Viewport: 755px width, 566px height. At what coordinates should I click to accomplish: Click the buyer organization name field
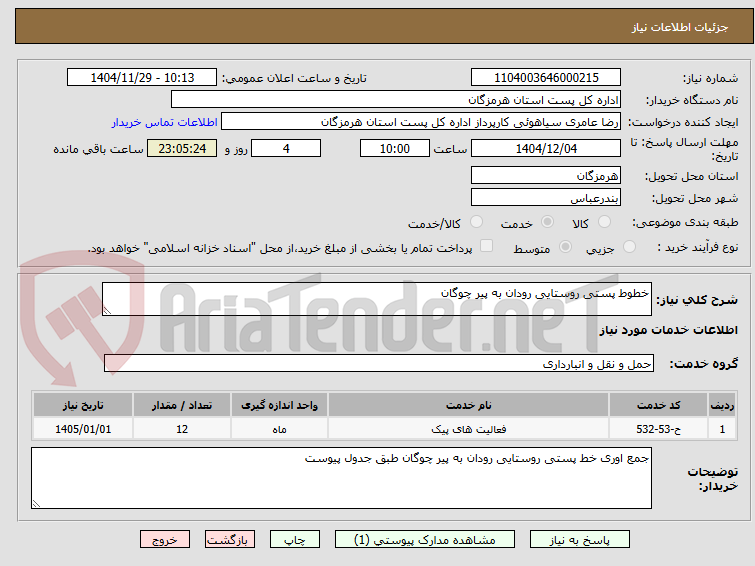[396, 100]
